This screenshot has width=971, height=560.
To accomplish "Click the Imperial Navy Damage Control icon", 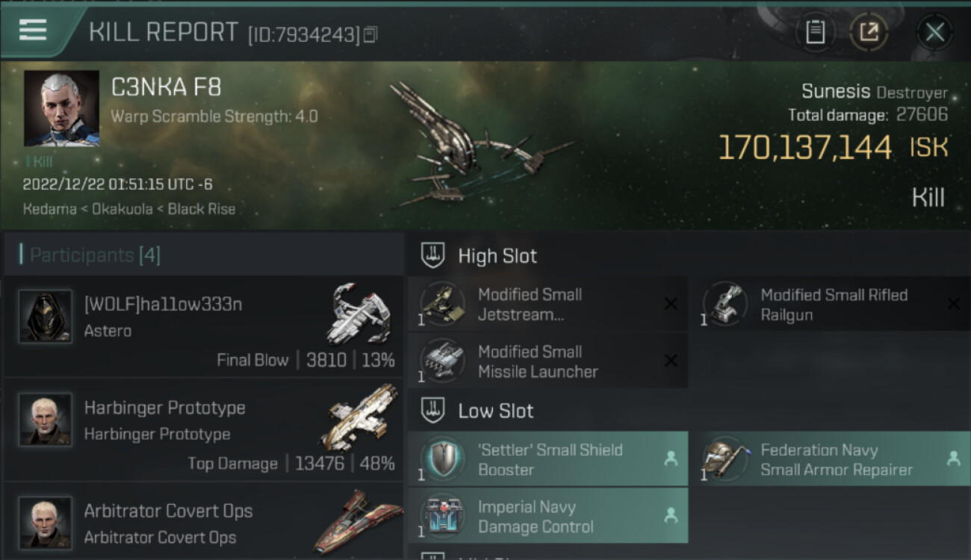I will 442,516.
